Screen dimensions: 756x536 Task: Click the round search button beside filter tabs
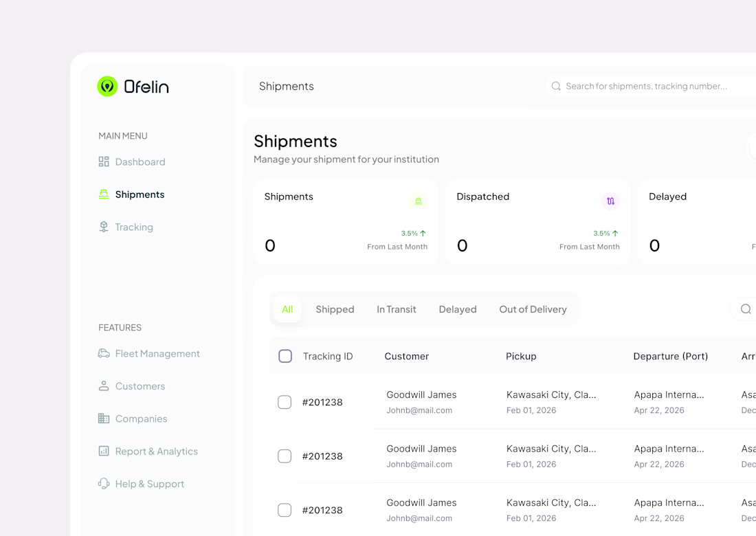click(746, 309)
